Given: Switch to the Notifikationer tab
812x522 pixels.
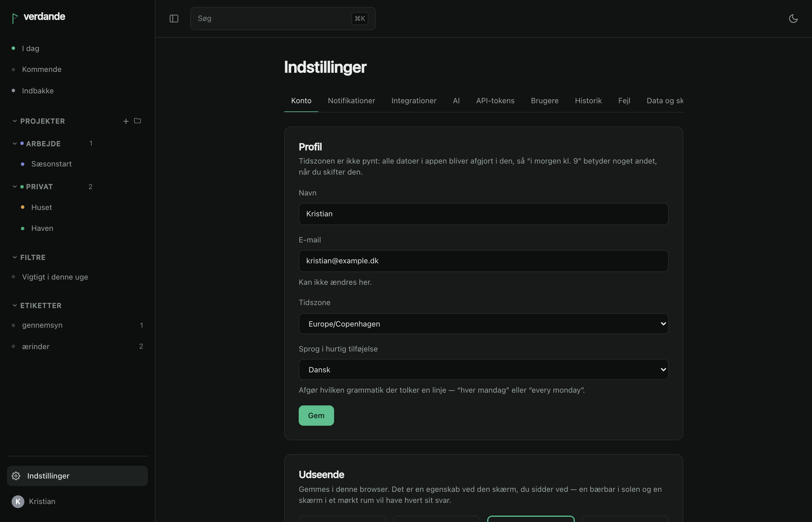Looking at the screenshot, I should click(x=351, y=101).
